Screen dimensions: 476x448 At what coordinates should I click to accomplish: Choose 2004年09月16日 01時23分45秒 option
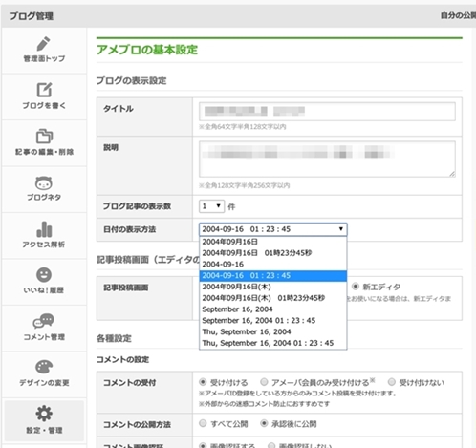(273, 253)
